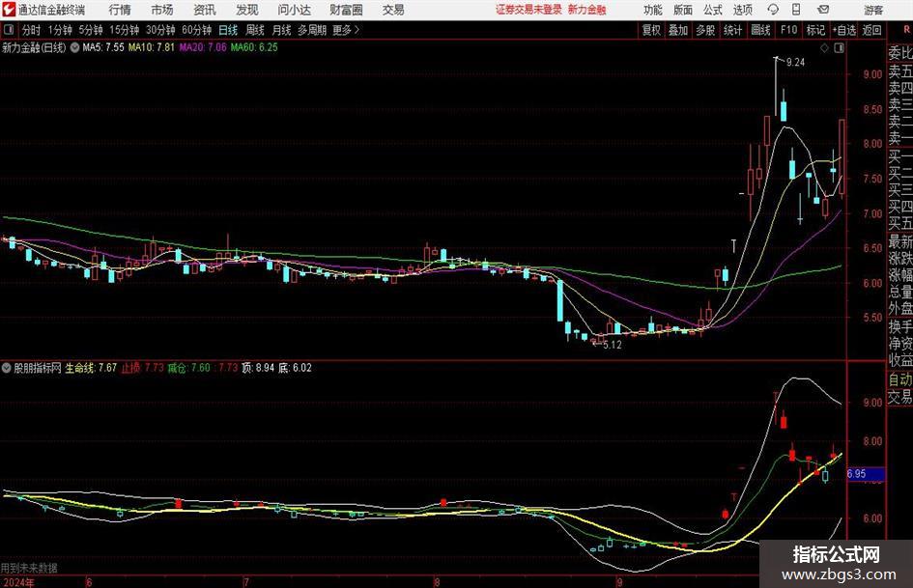Switch to 分时 chart period

click(x=32, y=30)
